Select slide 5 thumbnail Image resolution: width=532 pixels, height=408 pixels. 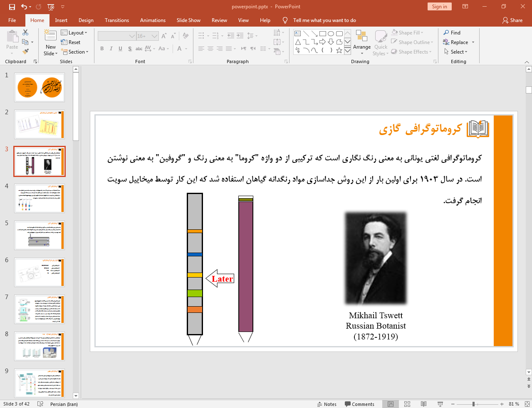[40, 235]
